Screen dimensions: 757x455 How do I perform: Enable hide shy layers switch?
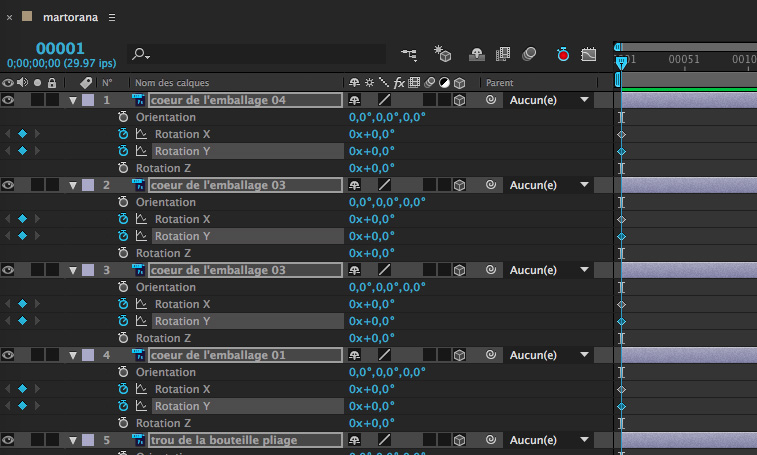point(477,54)
